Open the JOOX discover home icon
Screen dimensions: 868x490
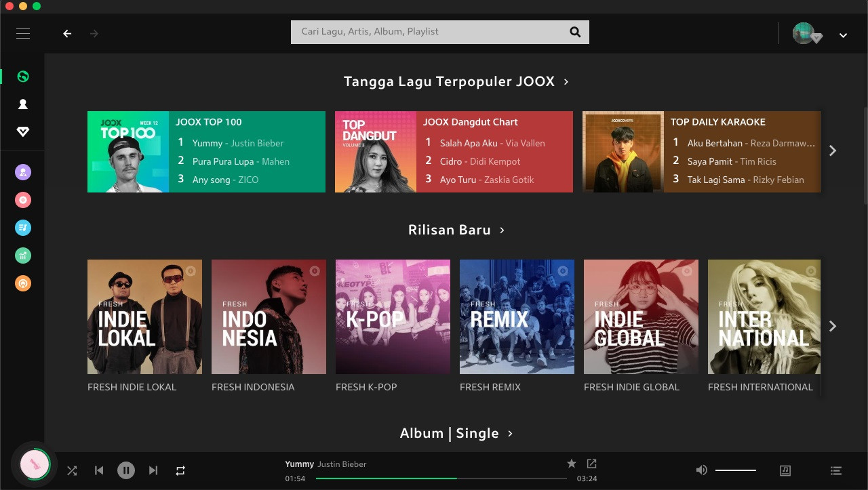[23, 77]
